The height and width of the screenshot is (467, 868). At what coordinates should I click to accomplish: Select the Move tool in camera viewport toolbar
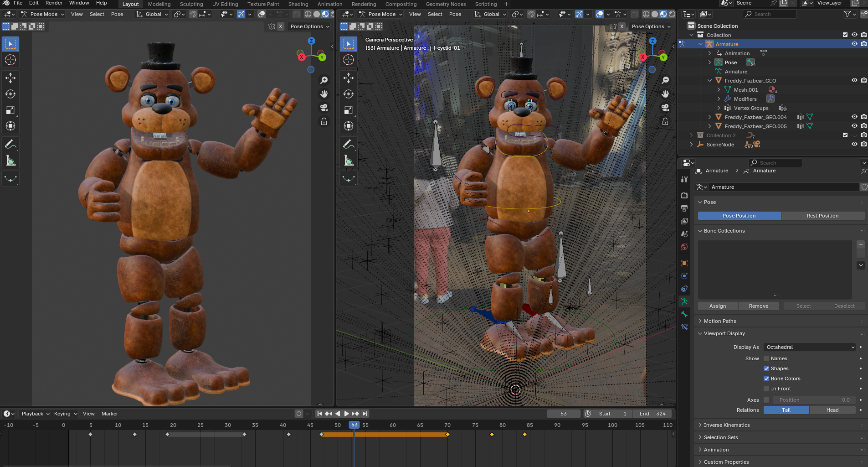tap(349, 78)
